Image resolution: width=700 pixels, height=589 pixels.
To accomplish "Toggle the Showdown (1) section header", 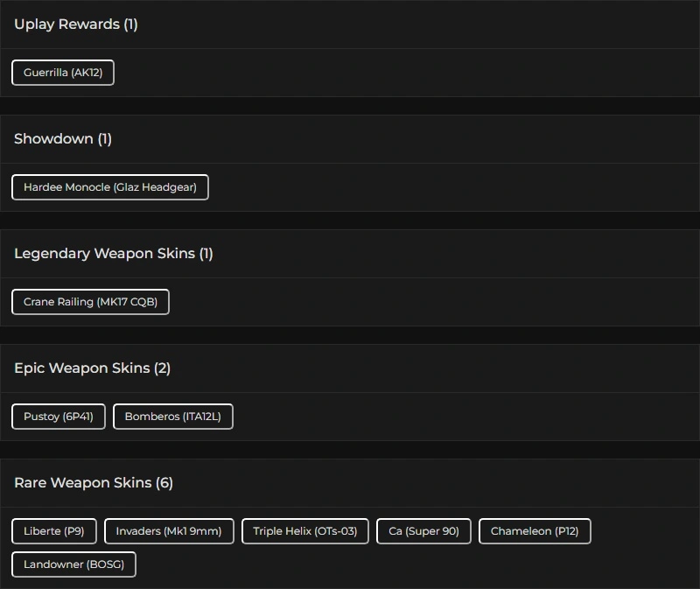I will [350, 139].
